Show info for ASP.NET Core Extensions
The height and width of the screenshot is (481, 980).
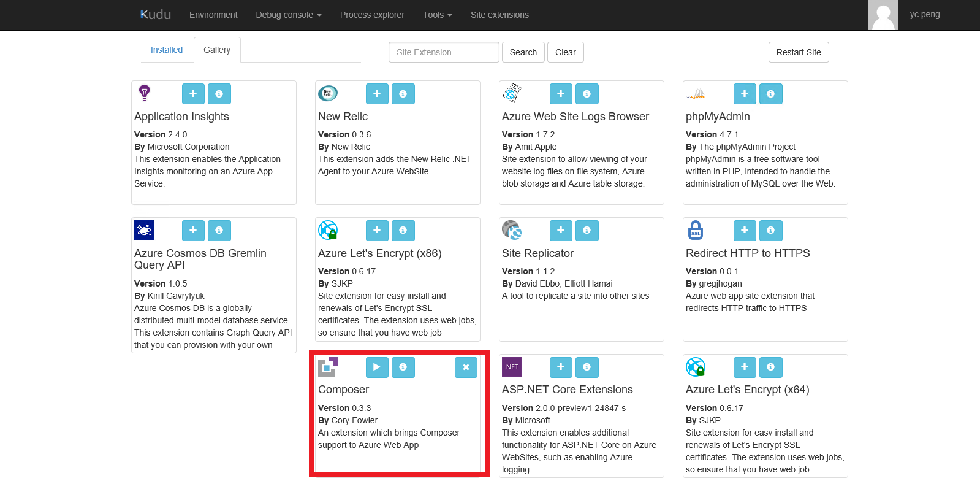tap(587, 367)
